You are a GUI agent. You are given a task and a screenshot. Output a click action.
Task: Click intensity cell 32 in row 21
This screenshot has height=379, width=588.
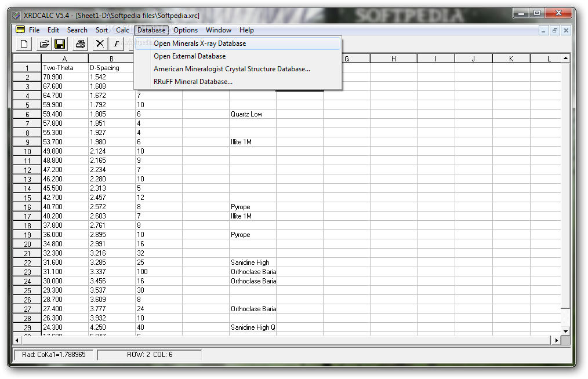[159, 253]
